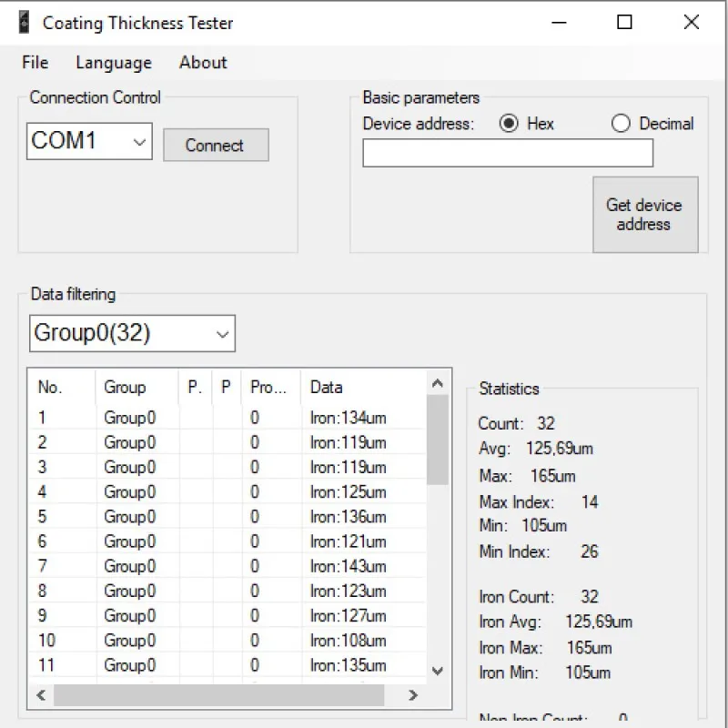728x728 pixels.
Task: Click the Get device address button
Action: click(644, 215)
